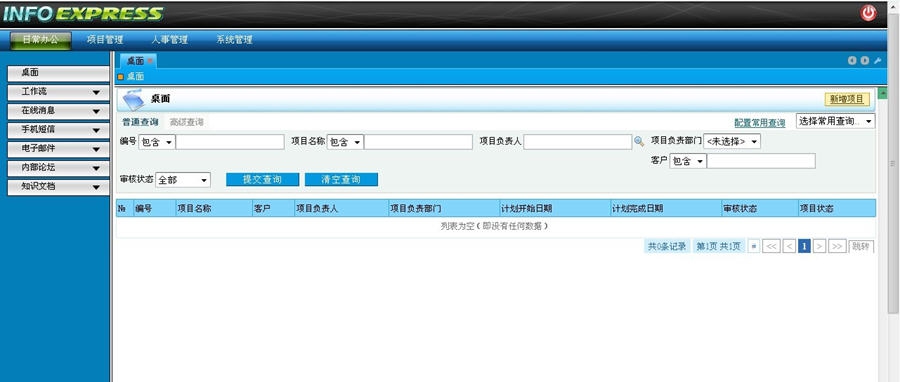
Task: Sort by 编号 column header
Action: [x=154, y=209]
